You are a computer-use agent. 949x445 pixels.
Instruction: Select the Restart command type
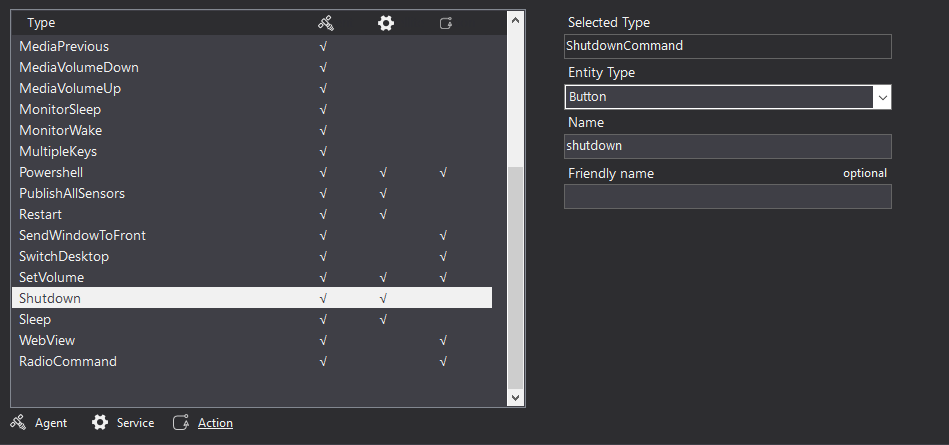tap(41, 215)
